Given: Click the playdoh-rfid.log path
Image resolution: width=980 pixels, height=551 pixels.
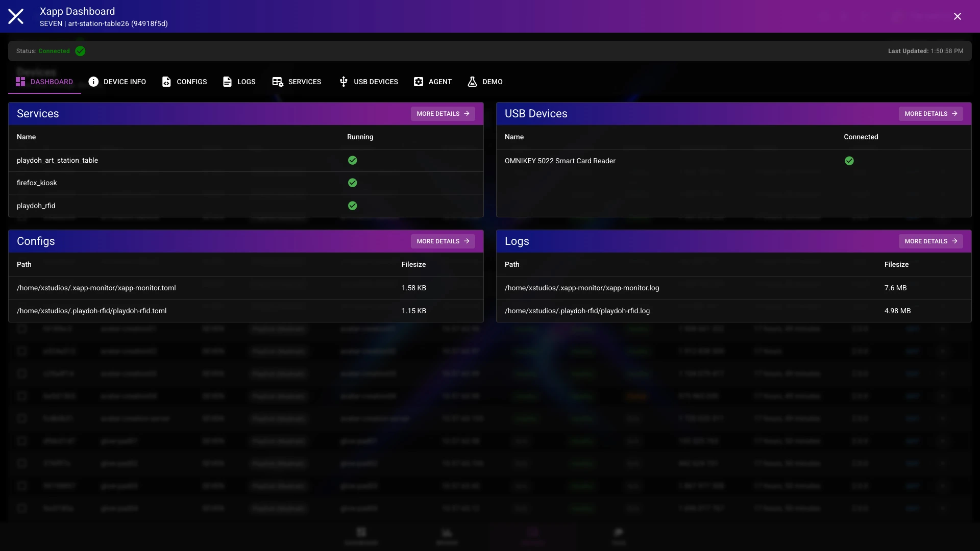Looking at the screenshot, I should coord(577,311).
